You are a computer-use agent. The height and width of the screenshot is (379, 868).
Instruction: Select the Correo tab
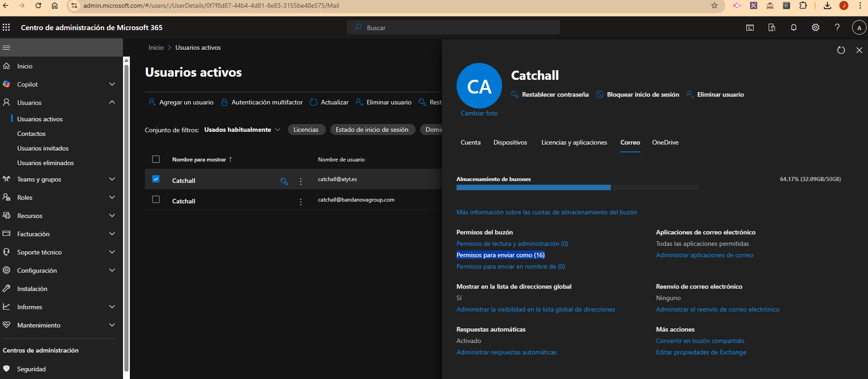pos(630,143)
